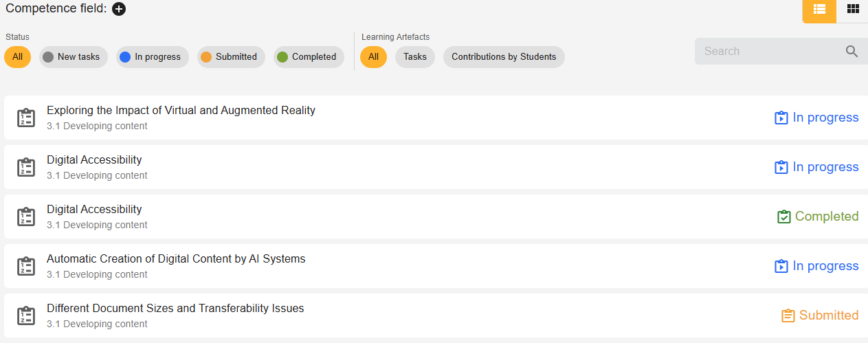The height and width of the screenshot is (343, 868).
Task: Filter status by New tasks
Action: click(73, 57)
